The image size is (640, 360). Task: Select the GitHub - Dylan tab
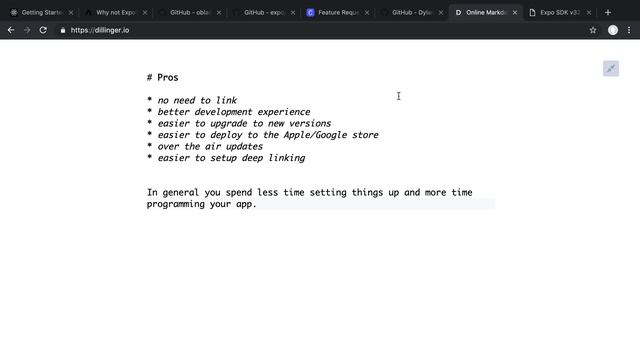407,13
